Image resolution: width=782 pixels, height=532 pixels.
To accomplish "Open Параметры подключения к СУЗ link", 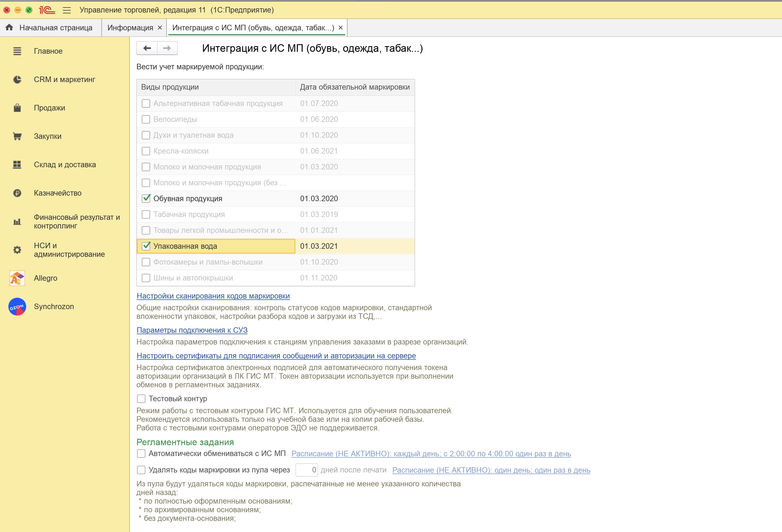I will click(192, 330).
